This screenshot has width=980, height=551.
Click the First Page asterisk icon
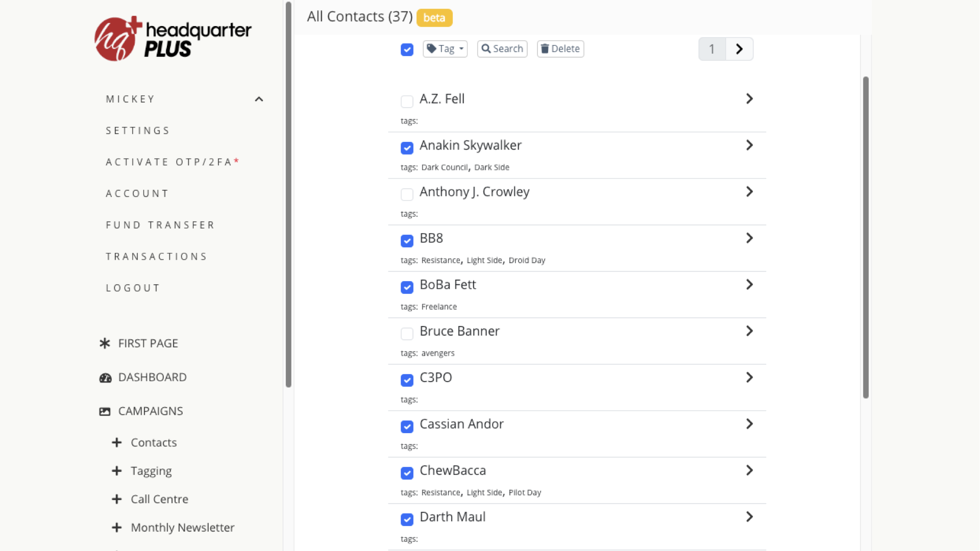click(105, 343)
